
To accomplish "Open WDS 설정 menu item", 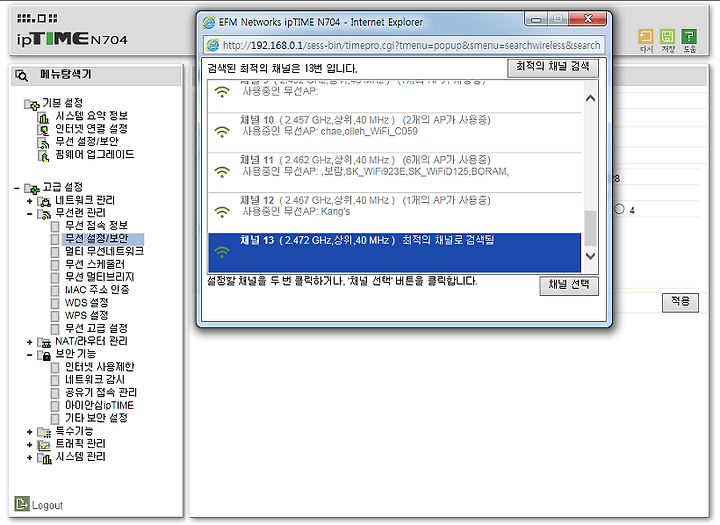I will pyautogui.click(x=86, y=303).
